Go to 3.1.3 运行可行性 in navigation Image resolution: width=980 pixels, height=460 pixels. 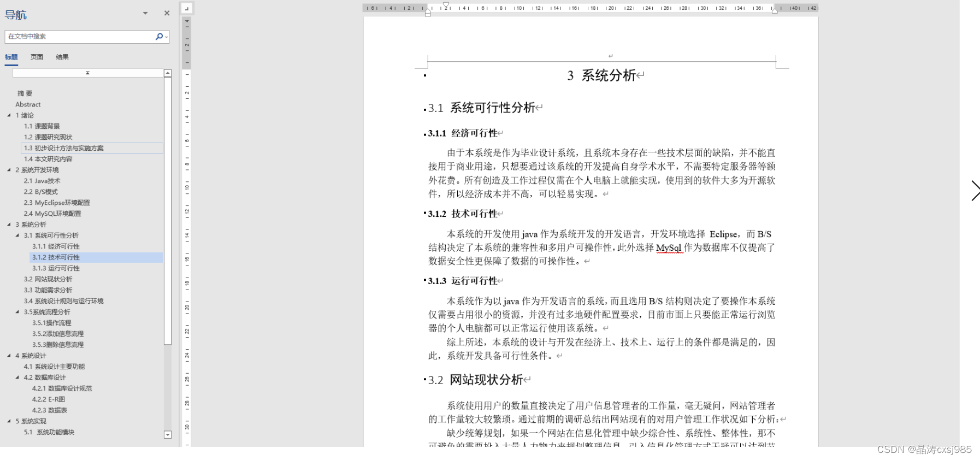(x=56, y=268)
